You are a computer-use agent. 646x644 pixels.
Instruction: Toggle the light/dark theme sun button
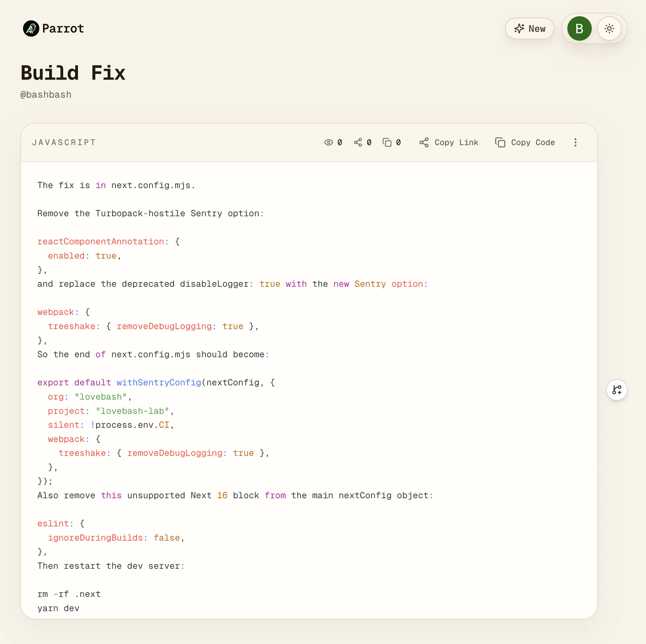coord(609,28)
